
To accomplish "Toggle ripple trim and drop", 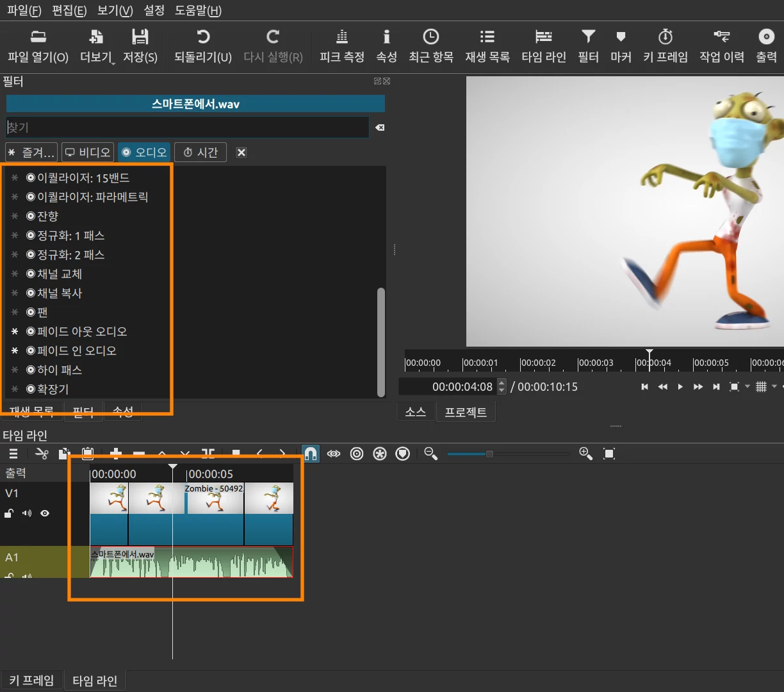I will pyautogui.click(x=357, y=454).
